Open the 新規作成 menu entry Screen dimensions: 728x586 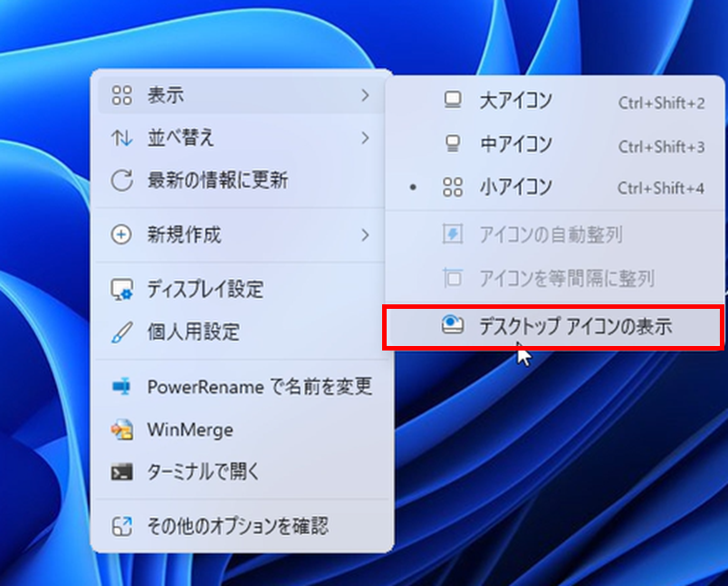tap(241, 235)
